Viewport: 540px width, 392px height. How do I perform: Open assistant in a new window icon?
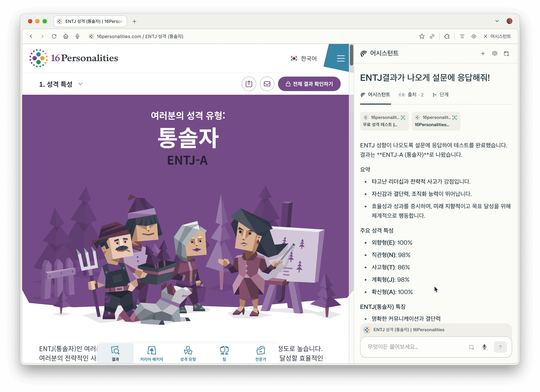(506, 54)
